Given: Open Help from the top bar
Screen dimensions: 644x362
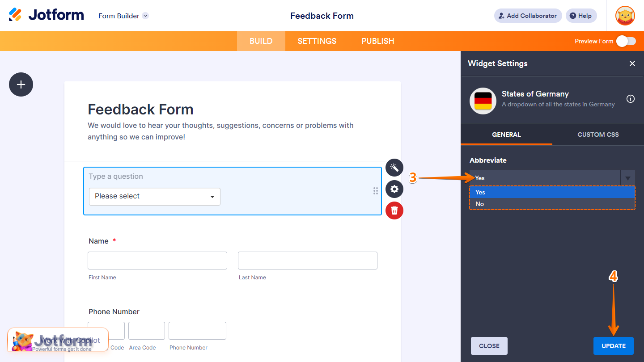Looking at the screenshot, I should point(581,16).
